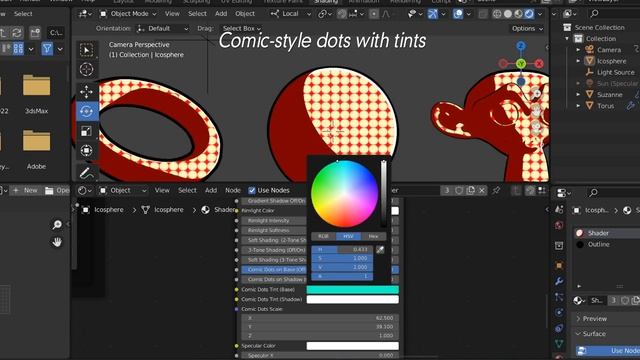Click the red X axis gizmo handle
The height and width of the screenshot is (360, 640).
click(539, 64)
